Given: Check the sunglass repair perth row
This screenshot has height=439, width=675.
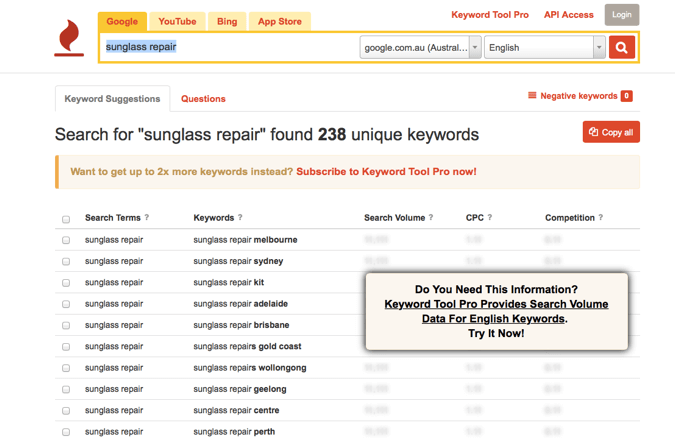Looking at the screenshot, I should coord(66,432).
